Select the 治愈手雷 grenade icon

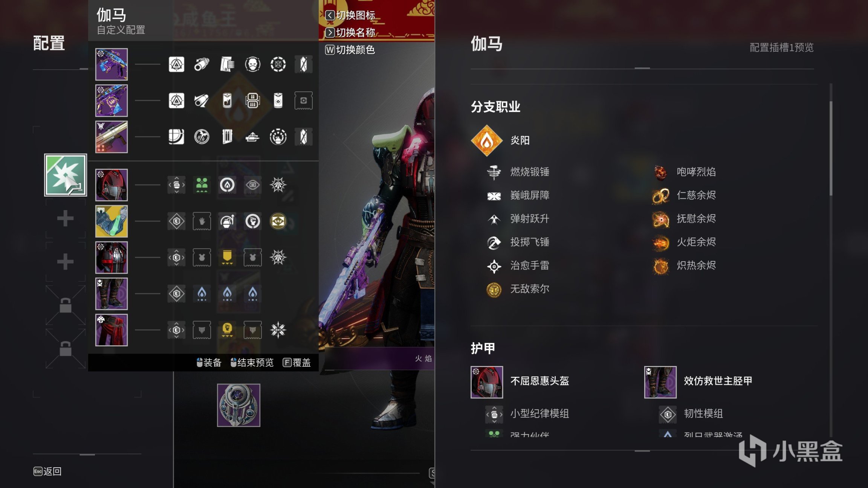click(x=494, y=266)
